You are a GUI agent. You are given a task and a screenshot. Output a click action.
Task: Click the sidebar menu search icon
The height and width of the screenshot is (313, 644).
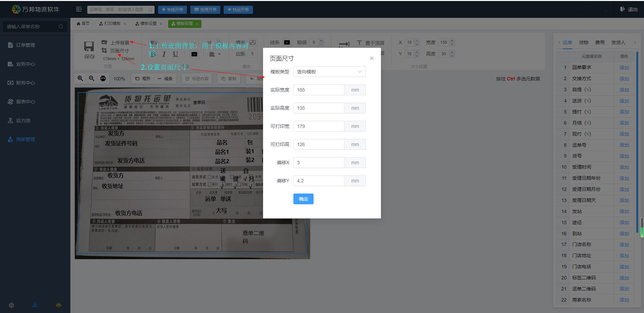click(x=61, y=27)
